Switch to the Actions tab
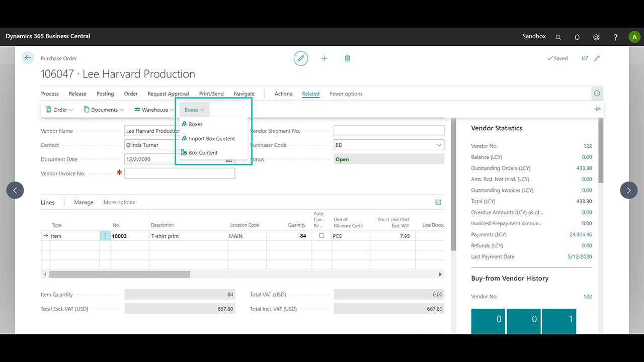 [283, 94]
